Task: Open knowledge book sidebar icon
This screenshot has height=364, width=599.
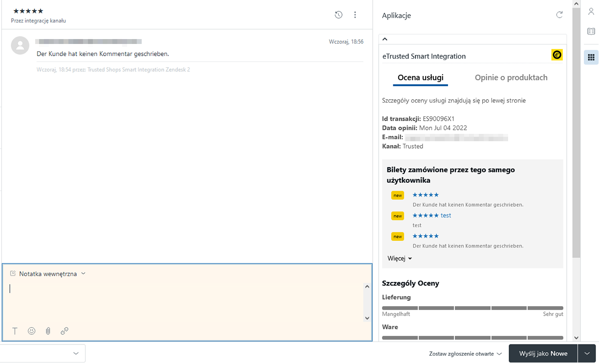Action: point(591,31)
